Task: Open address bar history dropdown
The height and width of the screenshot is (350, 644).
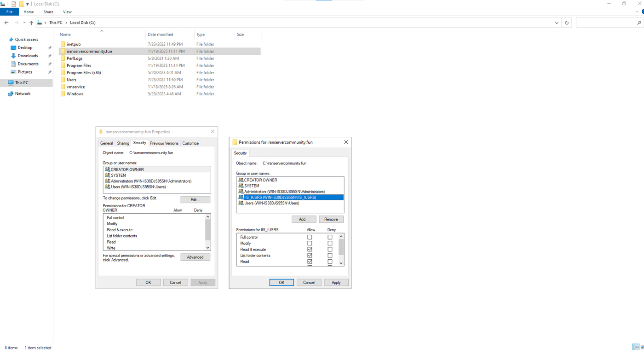Action: click(x=557, y=23)
